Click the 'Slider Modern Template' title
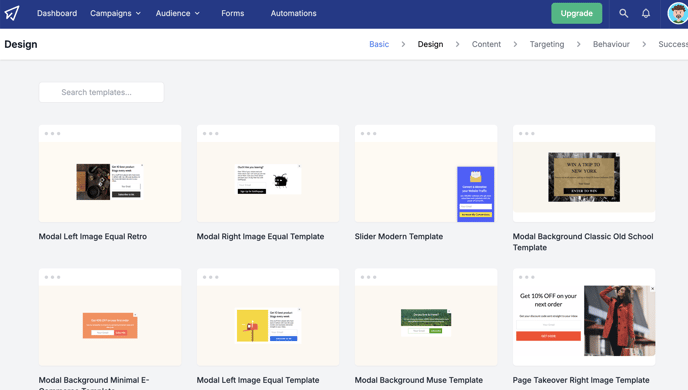 (399, 236)
